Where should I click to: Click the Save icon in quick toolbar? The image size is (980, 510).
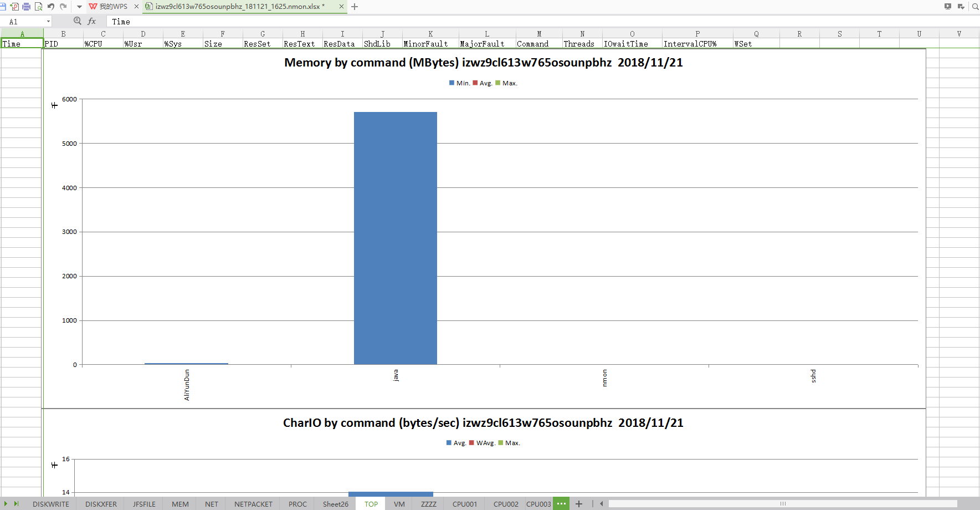click(2, 7)
